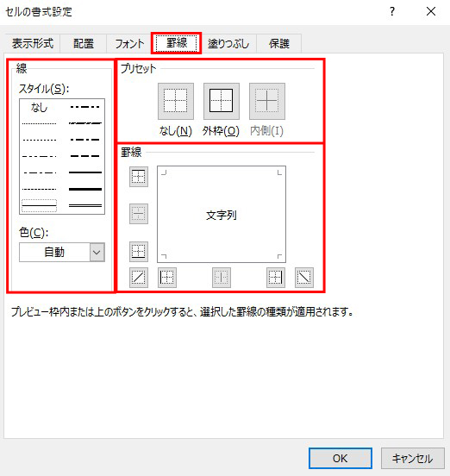Click the 文字列 border preview area
Screen dimensions: 450x476
point(222,214)
